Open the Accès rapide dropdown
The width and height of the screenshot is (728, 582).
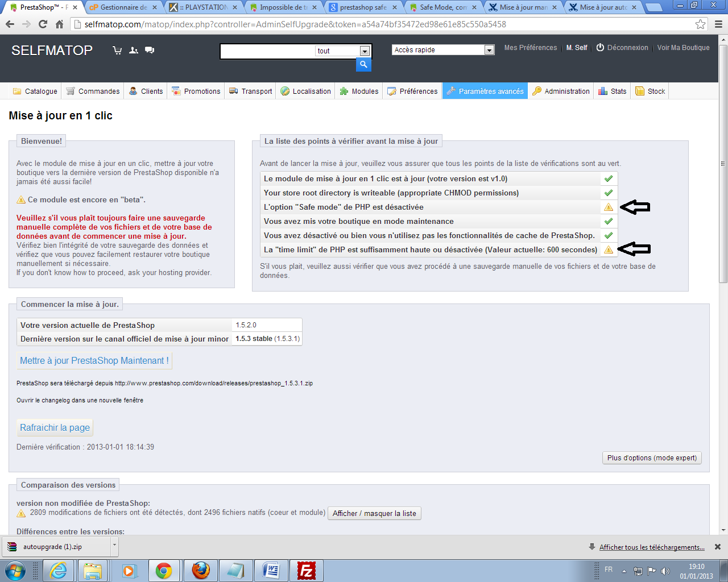tap(489, 50)
